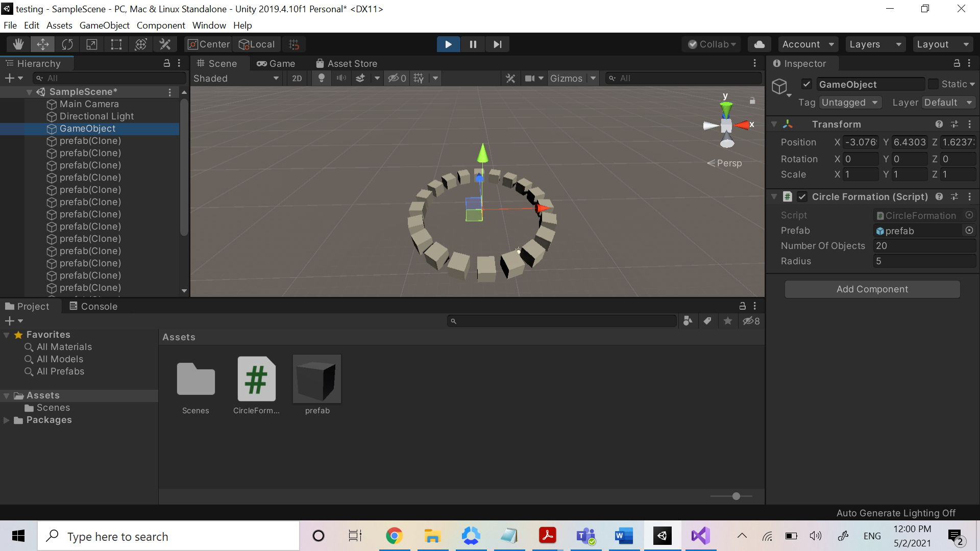Enable the Static checkbox
This screenshot has width=980, height=551.
(934, 84)
